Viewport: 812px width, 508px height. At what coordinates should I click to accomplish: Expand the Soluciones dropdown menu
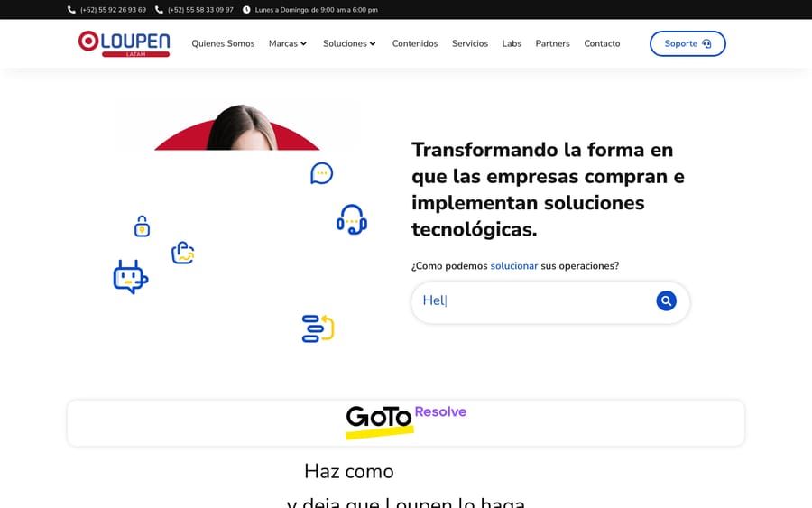click(349, 43)
